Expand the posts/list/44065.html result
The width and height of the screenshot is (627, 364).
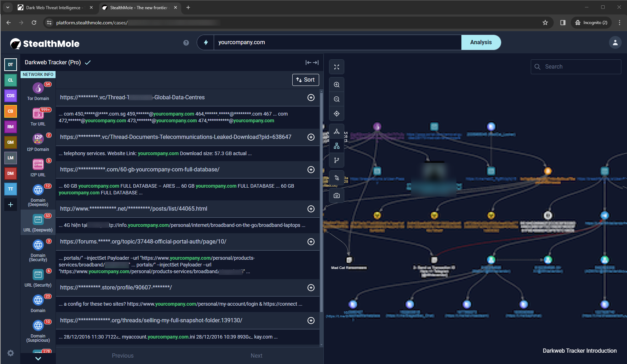tap(311, 209)
